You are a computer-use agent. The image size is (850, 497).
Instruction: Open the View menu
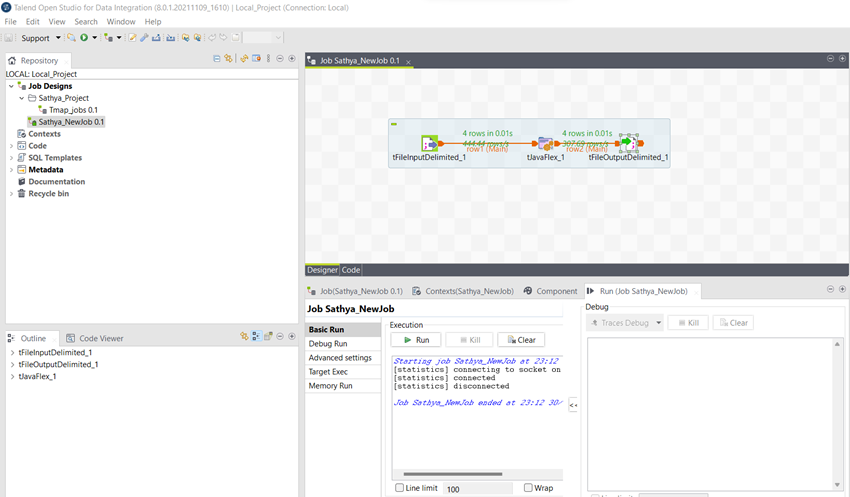click(57, 22)
